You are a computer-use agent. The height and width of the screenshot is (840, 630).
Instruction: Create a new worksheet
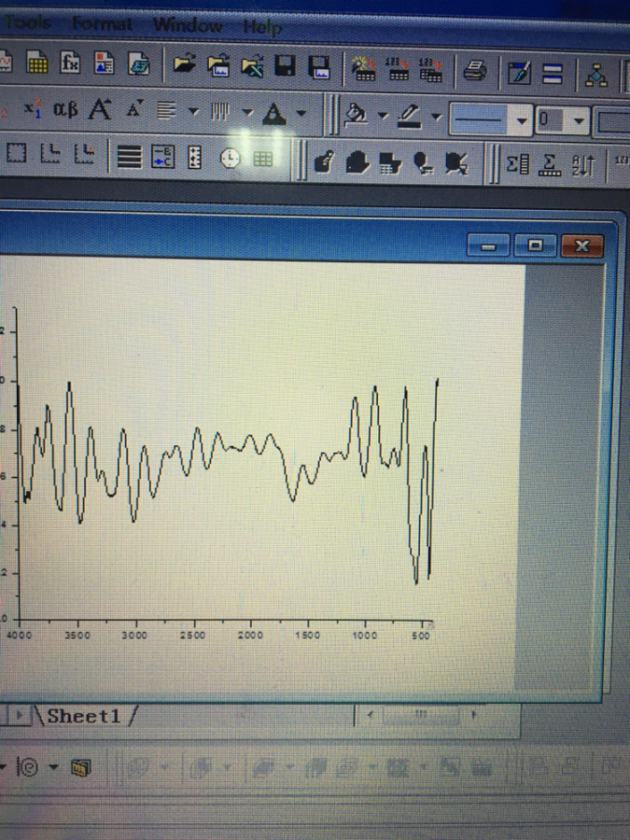37,63
